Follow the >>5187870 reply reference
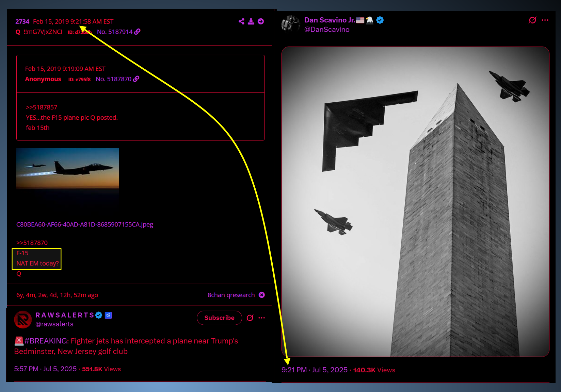Image resolution: width=561 pixels, height=392 pixels. (32, 243)
